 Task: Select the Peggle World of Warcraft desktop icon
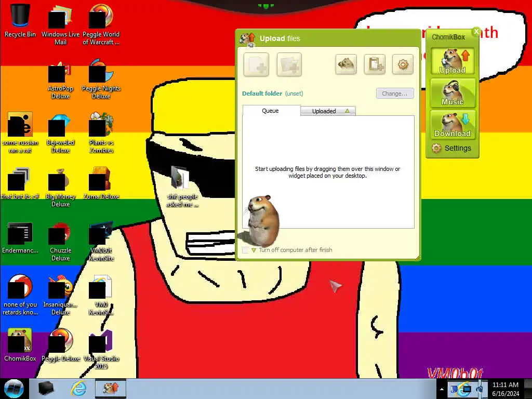click(101, 24)
